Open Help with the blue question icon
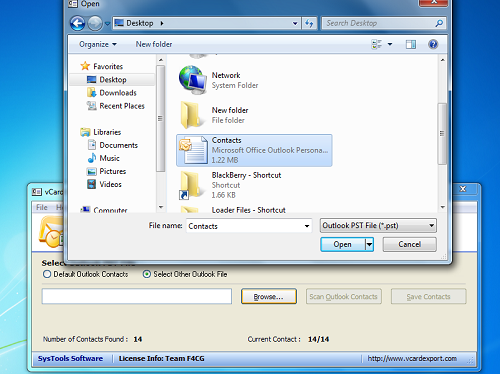 coord(433,44)
